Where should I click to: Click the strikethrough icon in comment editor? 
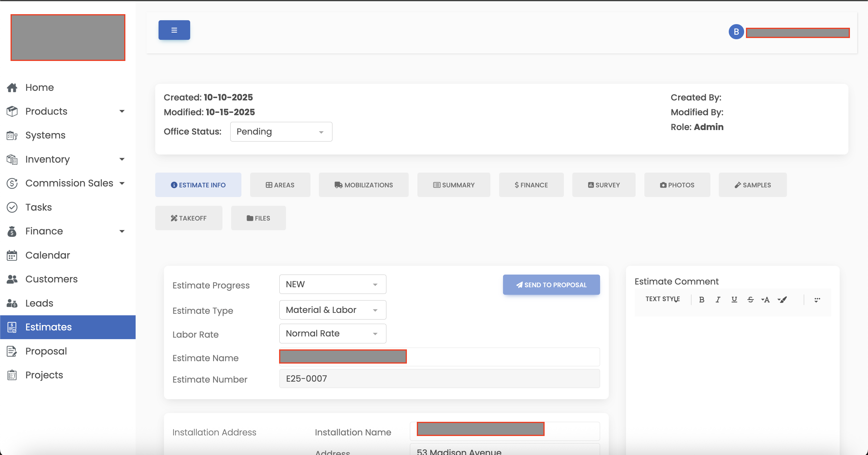pyautogui.click(x=750, y=300)
